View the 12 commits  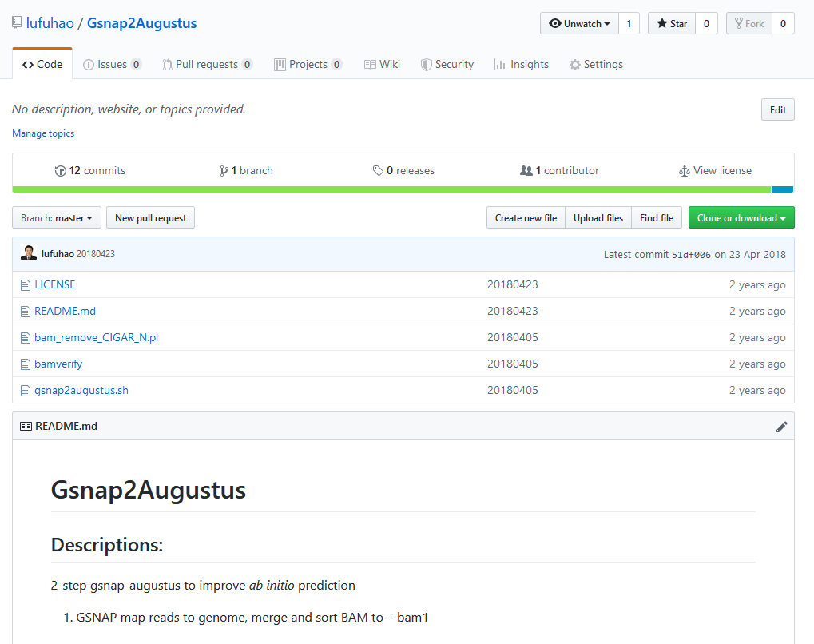90,170
